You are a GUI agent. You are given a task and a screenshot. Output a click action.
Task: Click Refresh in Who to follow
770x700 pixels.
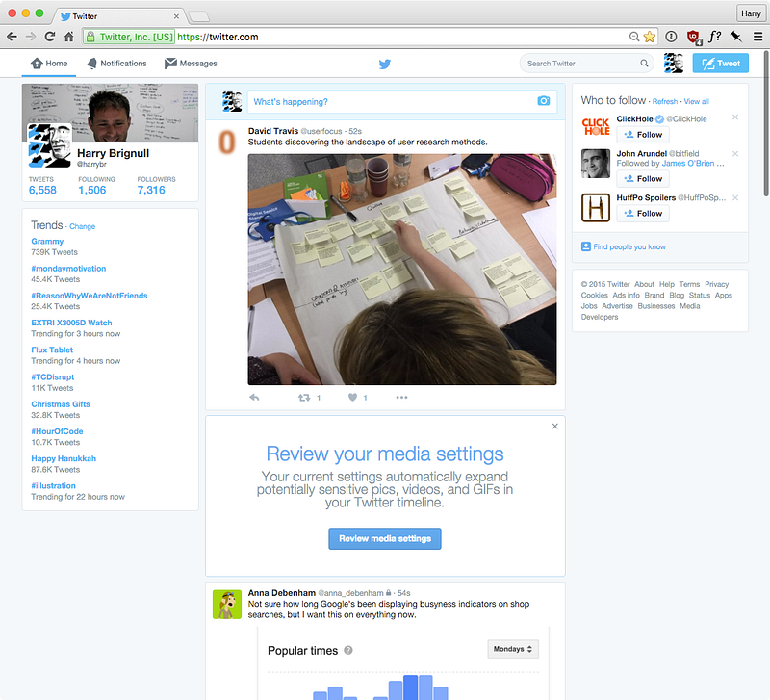click(665, 102)
